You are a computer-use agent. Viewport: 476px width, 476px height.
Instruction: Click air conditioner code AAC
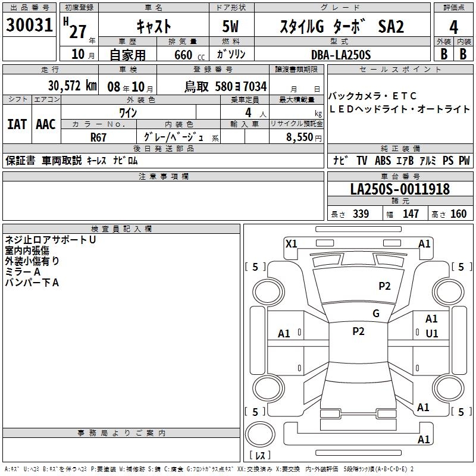click(46, 124)
